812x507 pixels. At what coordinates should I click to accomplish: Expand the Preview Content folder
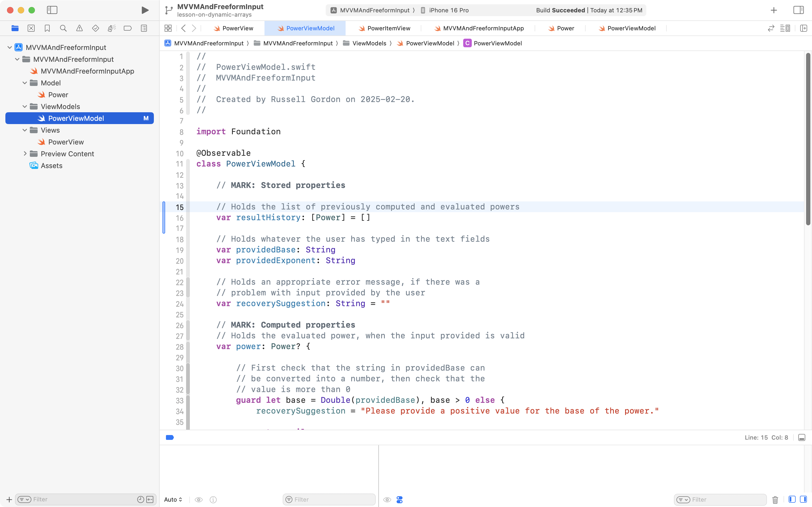pyautogui.click(x=25, y=154)
